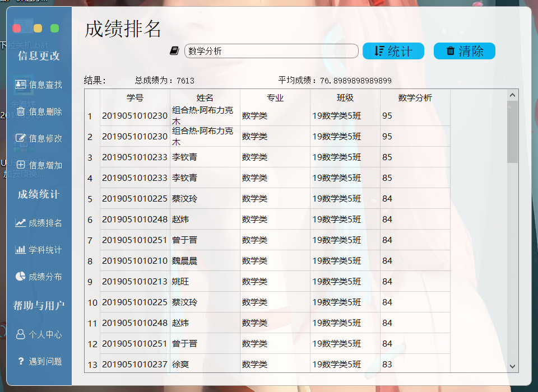Open 信息删除 menu item text
This screenshot has width=538, height=392.
(x=45, y=111)
